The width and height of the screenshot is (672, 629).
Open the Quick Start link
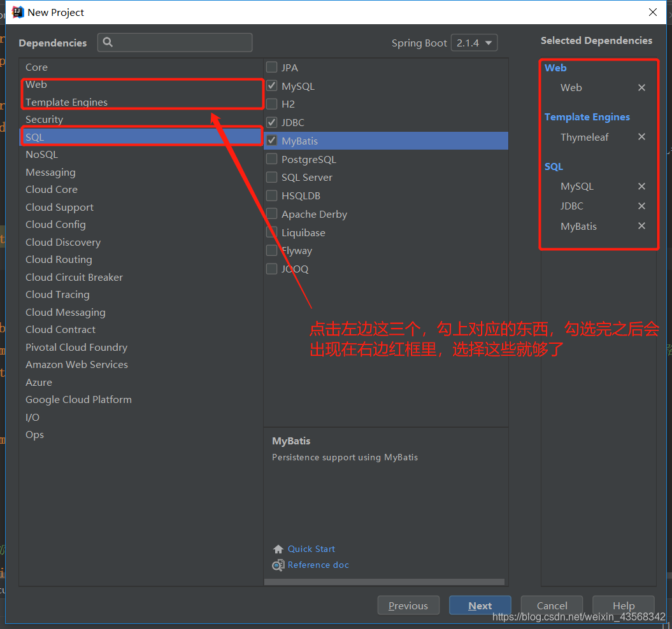(311, 549)
